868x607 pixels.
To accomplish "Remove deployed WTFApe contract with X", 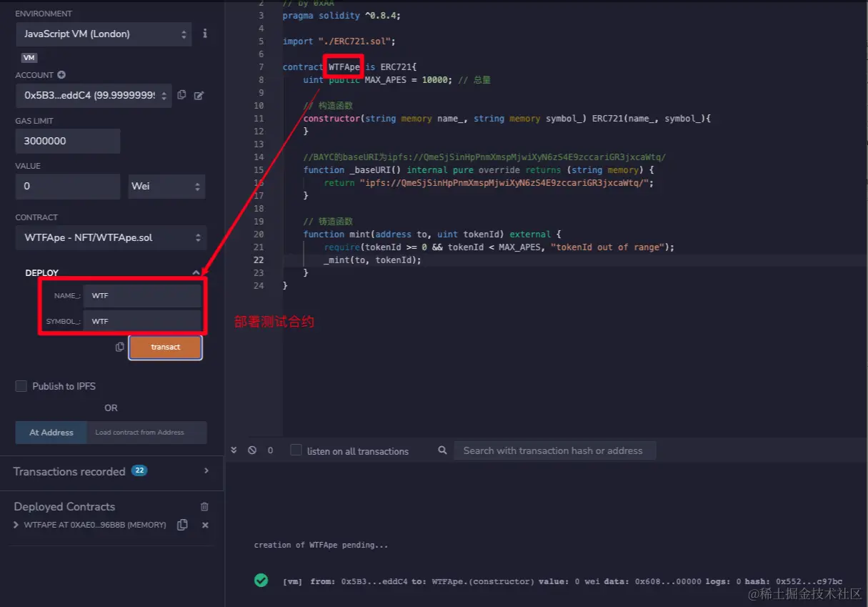I will (205, 525).
